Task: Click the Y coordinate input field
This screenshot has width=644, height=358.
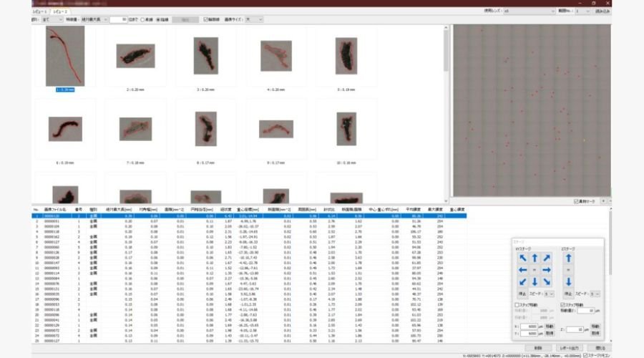Action: pyautogui.click(x=529, y=334)
